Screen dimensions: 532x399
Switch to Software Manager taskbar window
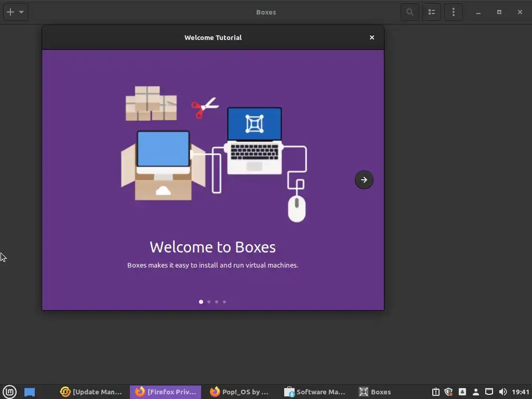click(x=314, y=392)
